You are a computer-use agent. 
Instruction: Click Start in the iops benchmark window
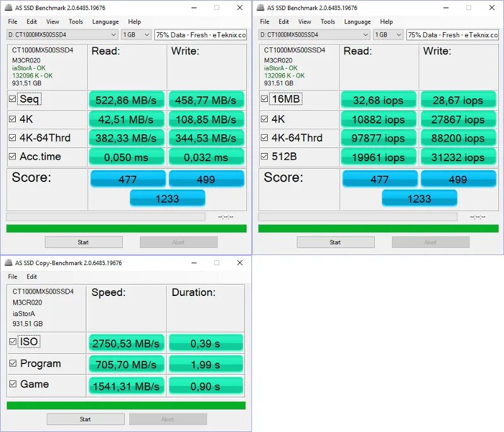click(336, 242)
